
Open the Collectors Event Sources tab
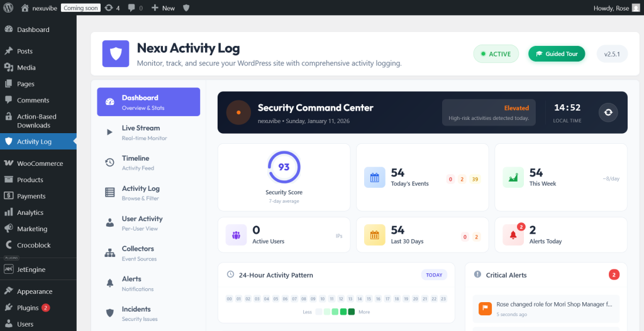(x=148, y=253)
